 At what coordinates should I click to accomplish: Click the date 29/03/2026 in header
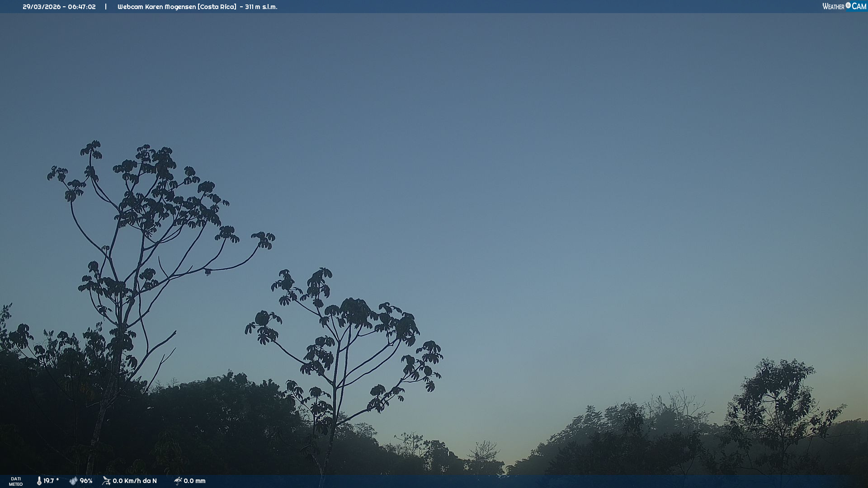coord(42,7)
